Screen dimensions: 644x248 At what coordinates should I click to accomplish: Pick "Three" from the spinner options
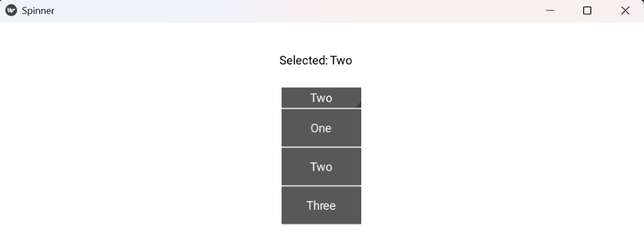pyautogui.click(x=321, y=205)
